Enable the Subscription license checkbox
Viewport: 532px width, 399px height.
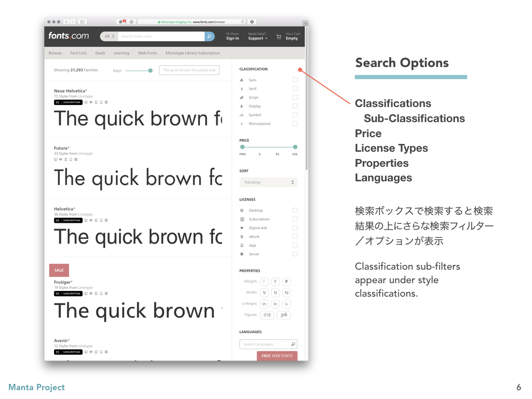[x=295, y=219]
